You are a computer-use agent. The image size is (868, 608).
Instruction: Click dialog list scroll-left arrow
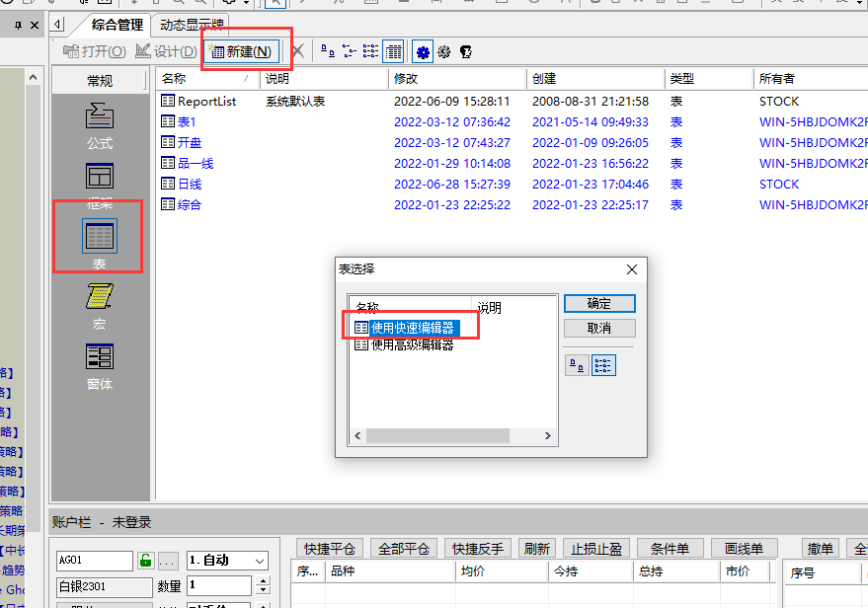[357, 436]
